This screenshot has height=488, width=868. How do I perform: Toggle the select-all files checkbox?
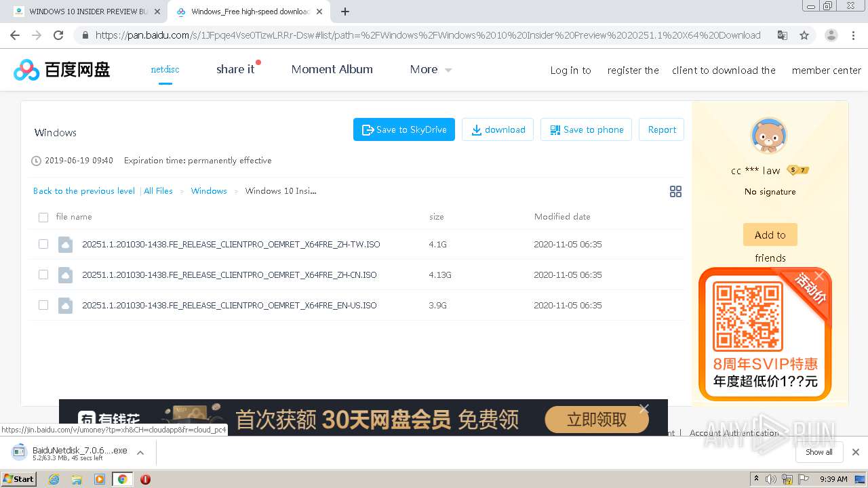[x=43, y=218]
